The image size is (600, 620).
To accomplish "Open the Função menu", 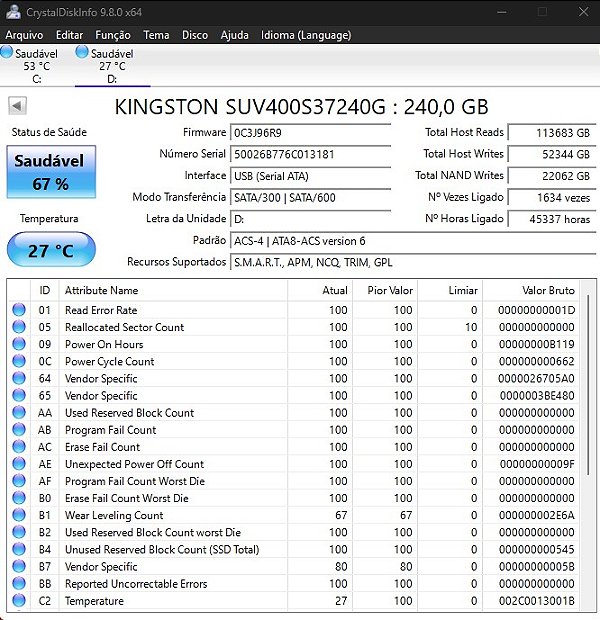I will 113,35.
